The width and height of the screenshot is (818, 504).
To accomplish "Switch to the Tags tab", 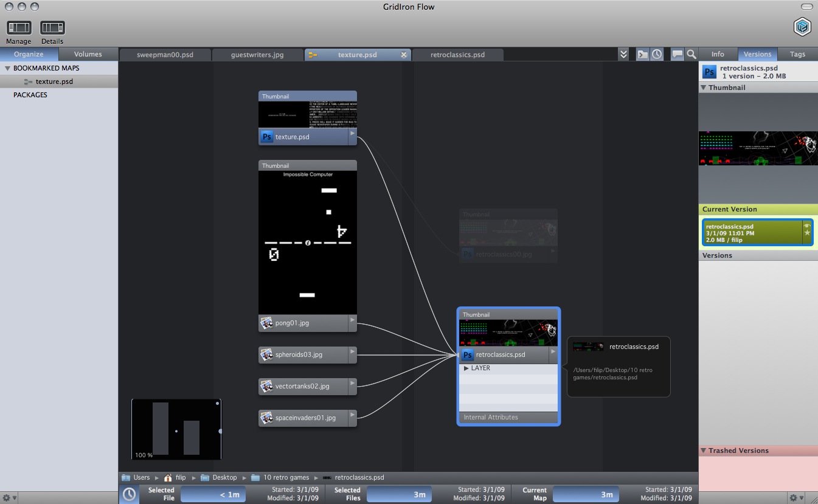I will pyautogui.click(x=797, y=54).
